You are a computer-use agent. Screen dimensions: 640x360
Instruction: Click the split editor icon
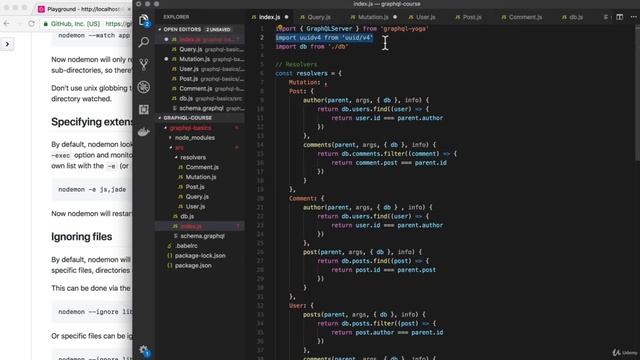tap(620, 17)
